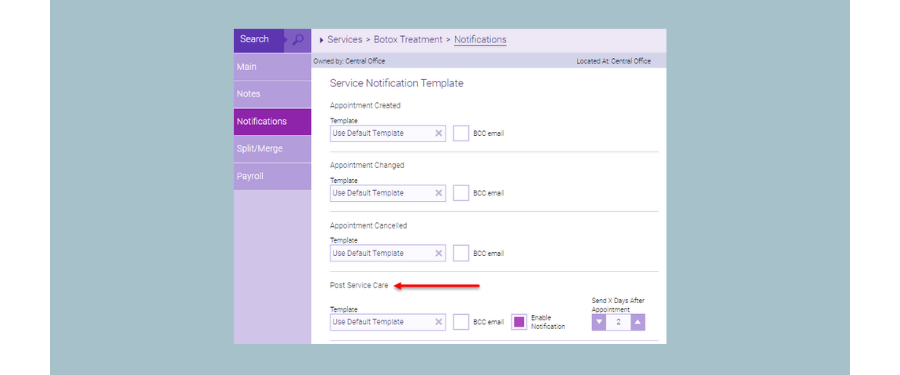900x375 pixels.
Task: Decrease Send X Days After Appointment value
Action: pos(599,322)
